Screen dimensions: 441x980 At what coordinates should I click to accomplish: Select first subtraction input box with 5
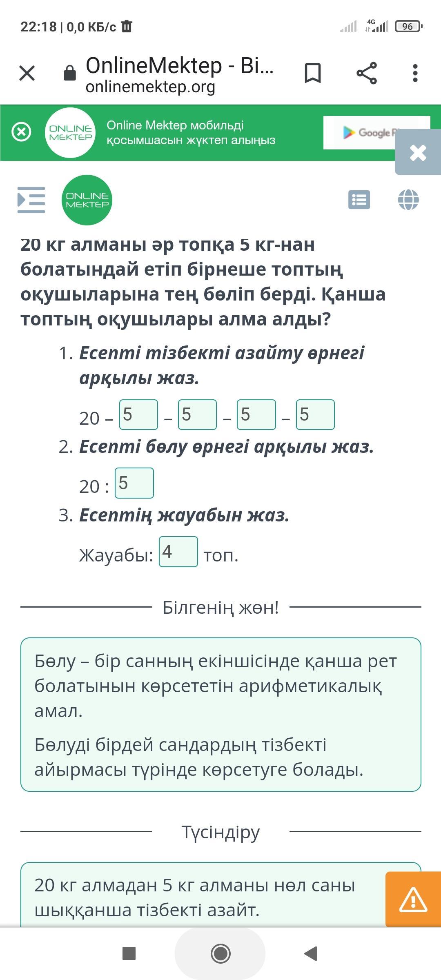pyautogui.click(x=138, y=415)
